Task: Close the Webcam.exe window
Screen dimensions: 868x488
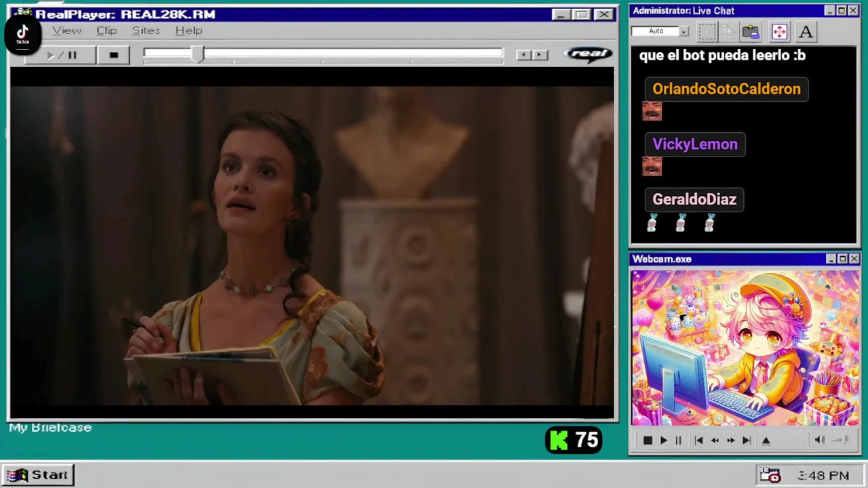Action: tap(854, 259)
